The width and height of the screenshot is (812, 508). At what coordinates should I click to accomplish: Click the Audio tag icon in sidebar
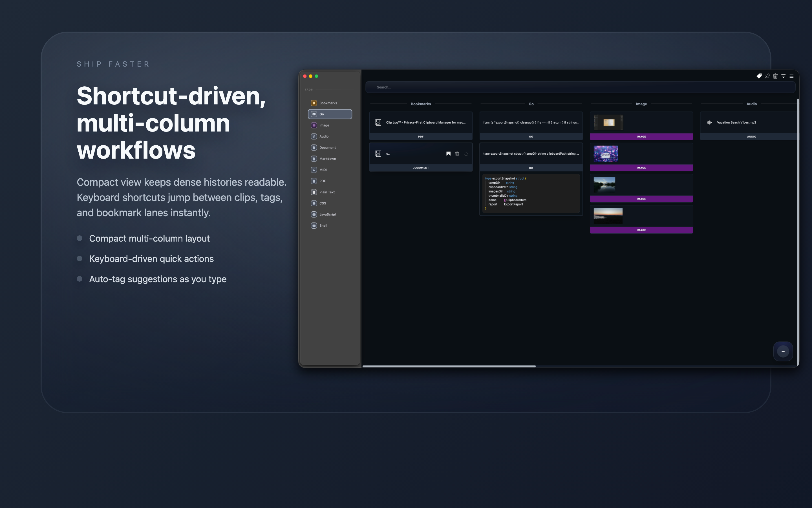(x=314, y=136)
